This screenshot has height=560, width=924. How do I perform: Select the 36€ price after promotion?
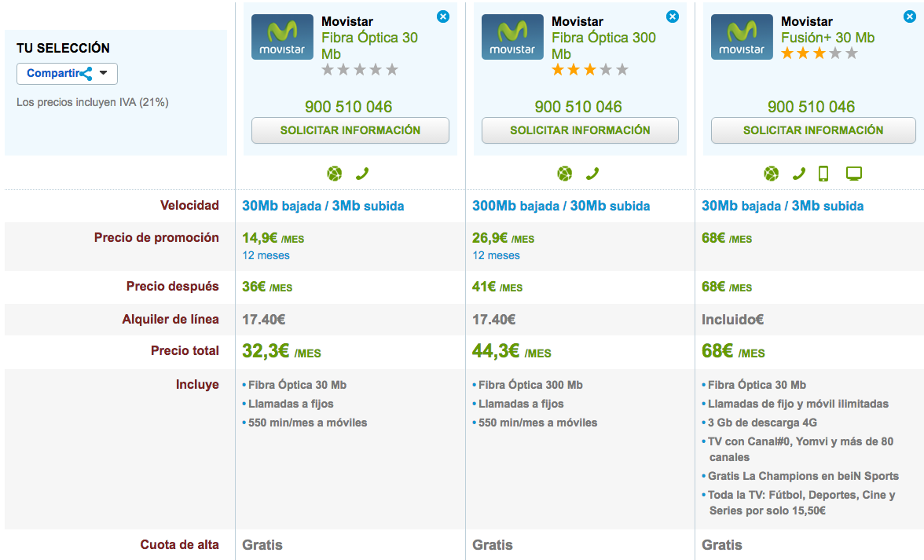click(x=254, y=287)
